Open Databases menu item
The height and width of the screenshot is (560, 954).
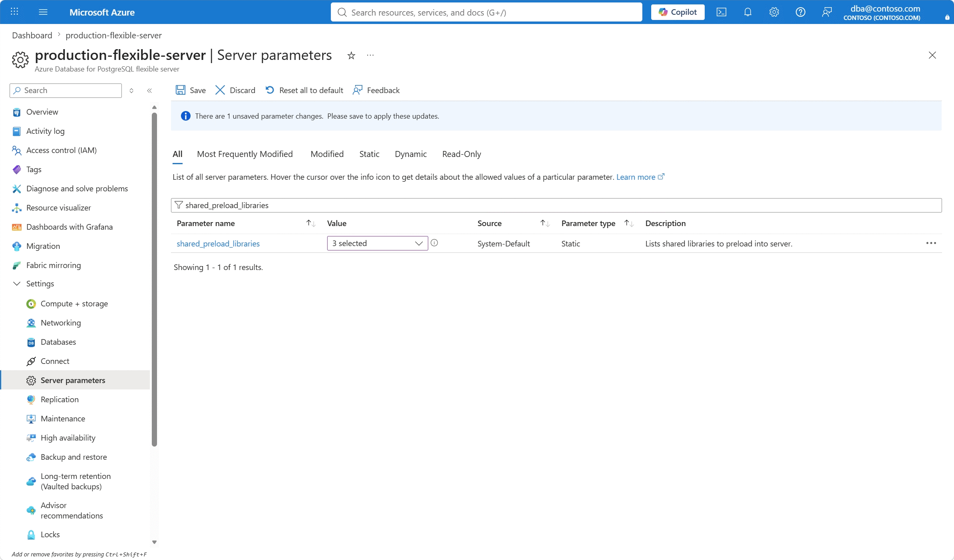pos(58,342)
